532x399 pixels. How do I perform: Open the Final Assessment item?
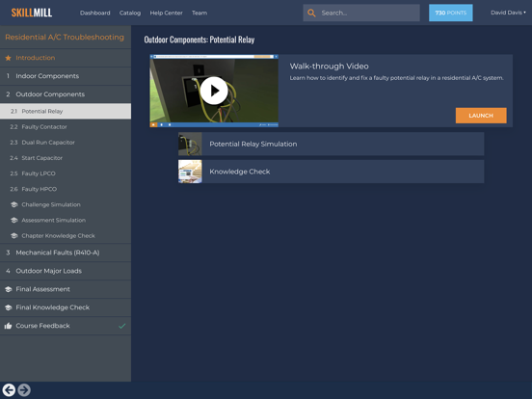click(66, 289)
